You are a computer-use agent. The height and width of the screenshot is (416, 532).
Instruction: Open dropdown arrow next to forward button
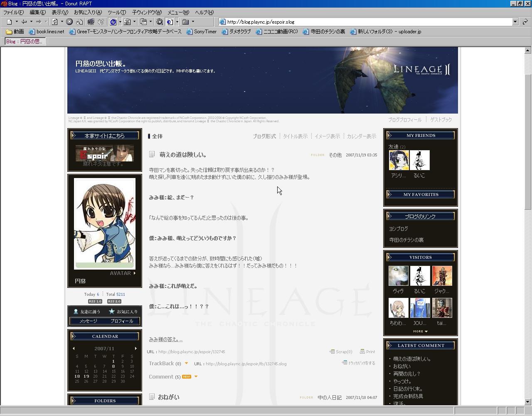(x=46, y=22)
